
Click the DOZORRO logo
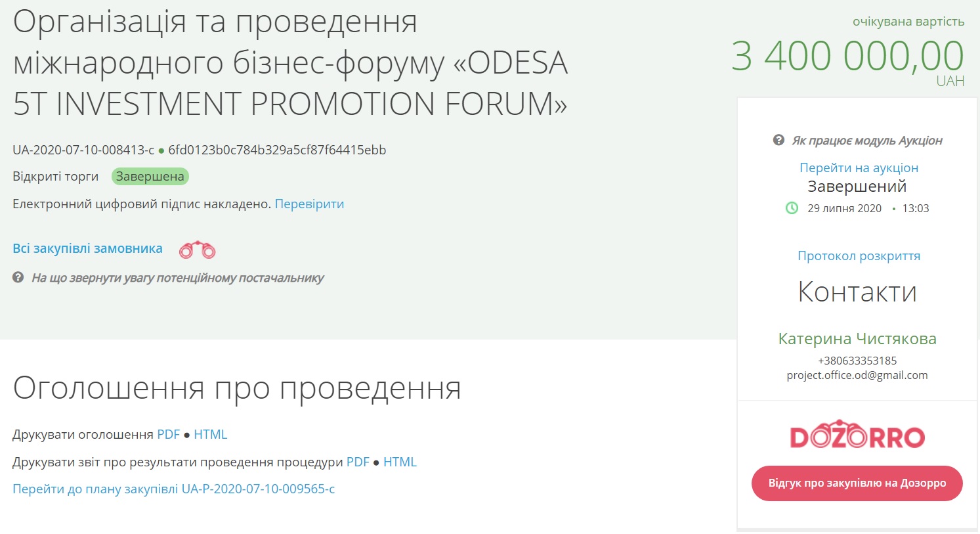857,435
